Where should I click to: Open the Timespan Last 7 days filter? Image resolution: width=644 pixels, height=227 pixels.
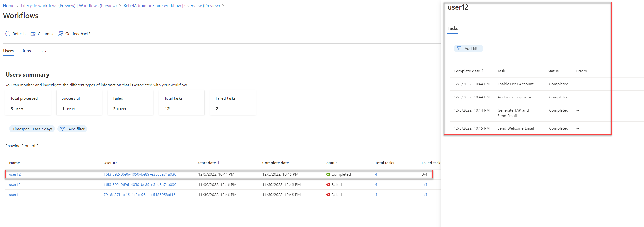click(x=32, y=129)
